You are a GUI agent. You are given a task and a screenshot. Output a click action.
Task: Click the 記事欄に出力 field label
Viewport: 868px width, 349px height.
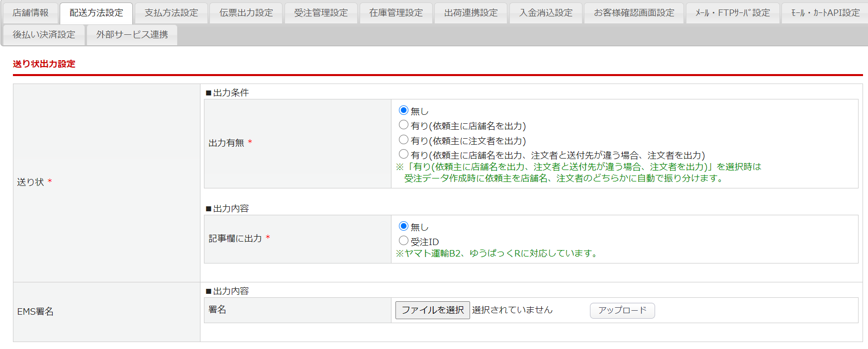tap(235, 239)
